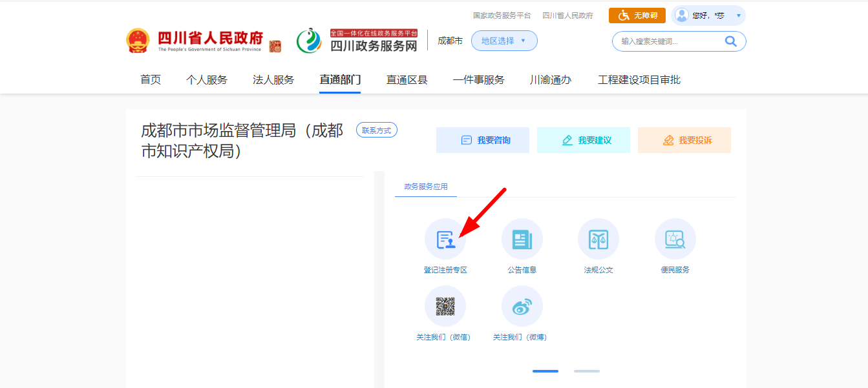
Task: Open the user account dropdown arrow
Action: 738,15
